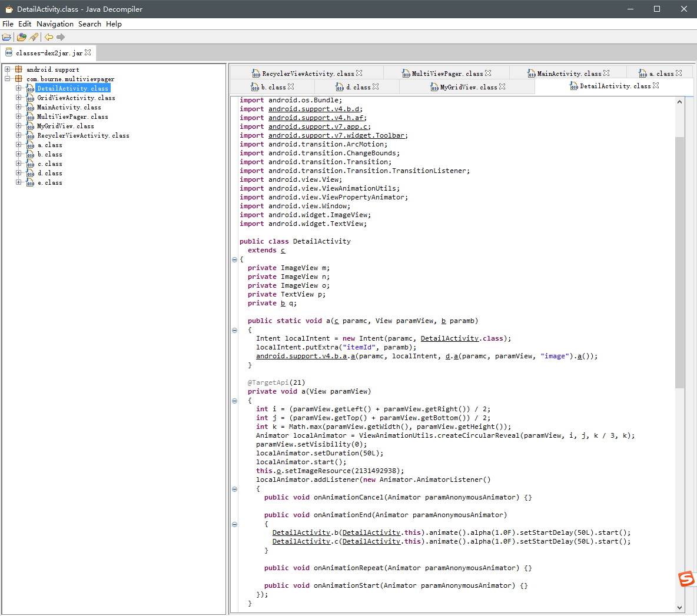Click the code editor vertical scrollbar thumb

pyautogui.click(x=679, y=262)
